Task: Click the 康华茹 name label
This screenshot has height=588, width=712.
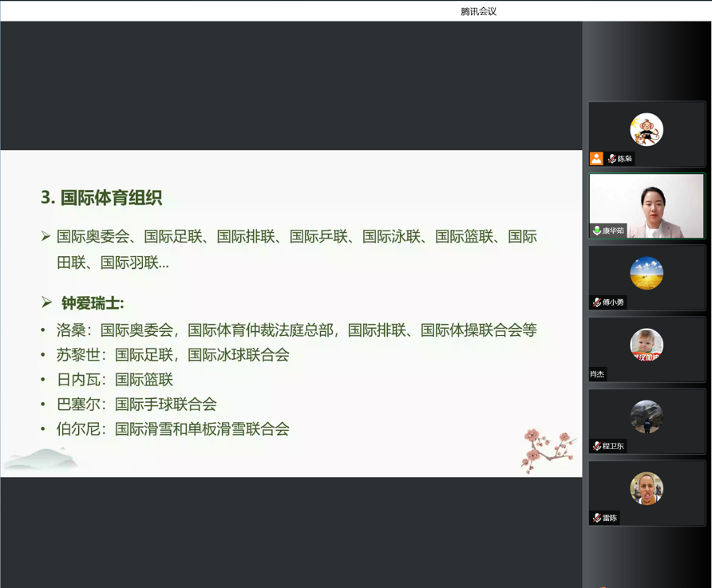Action: [614, 231]
